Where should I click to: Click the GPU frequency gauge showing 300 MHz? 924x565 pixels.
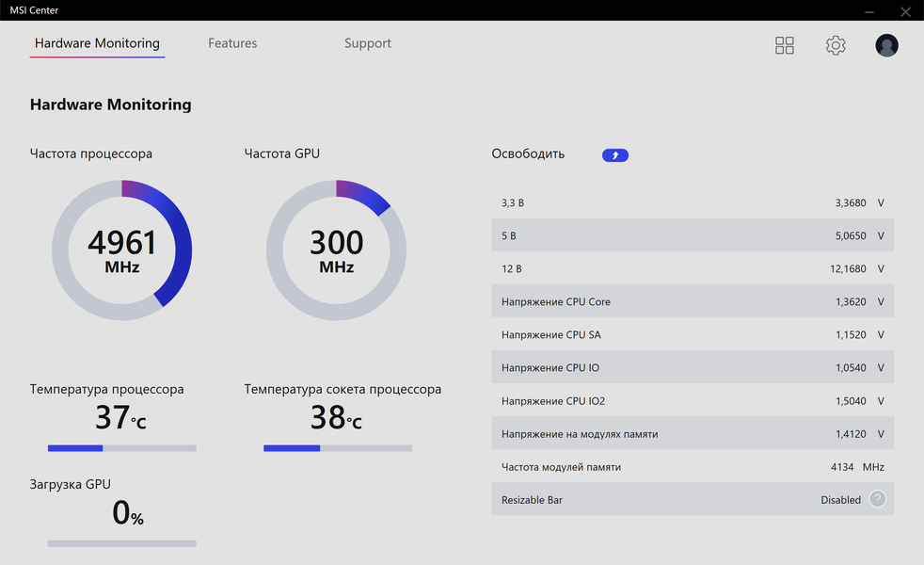click(336, 250)
